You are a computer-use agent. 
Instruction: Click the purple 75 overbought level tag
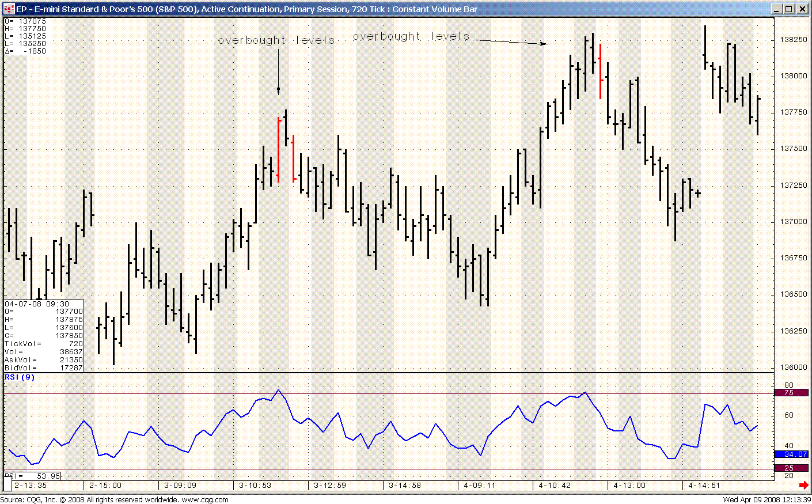click(x=791, y=393)
